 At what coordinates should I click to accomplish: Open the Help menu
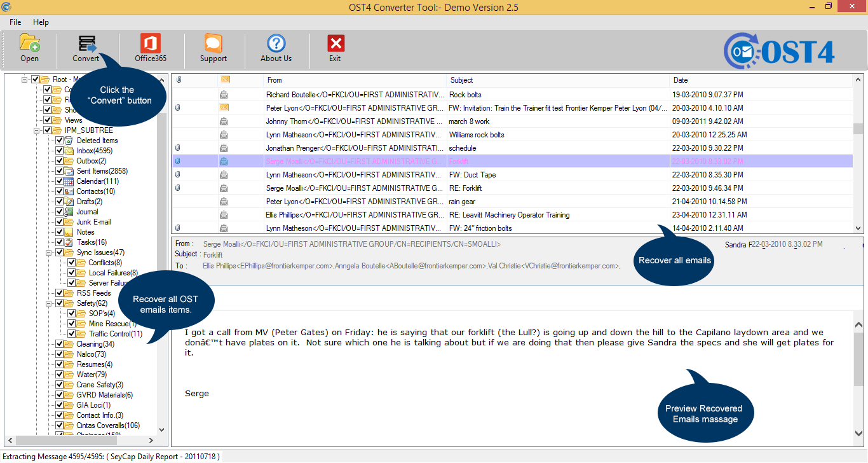pyautogui.click(x=41, y=22)
